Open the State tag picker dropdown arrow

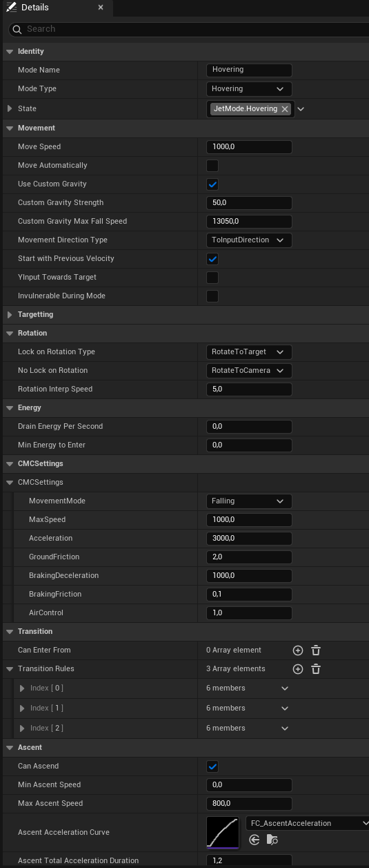pos(301,109)
